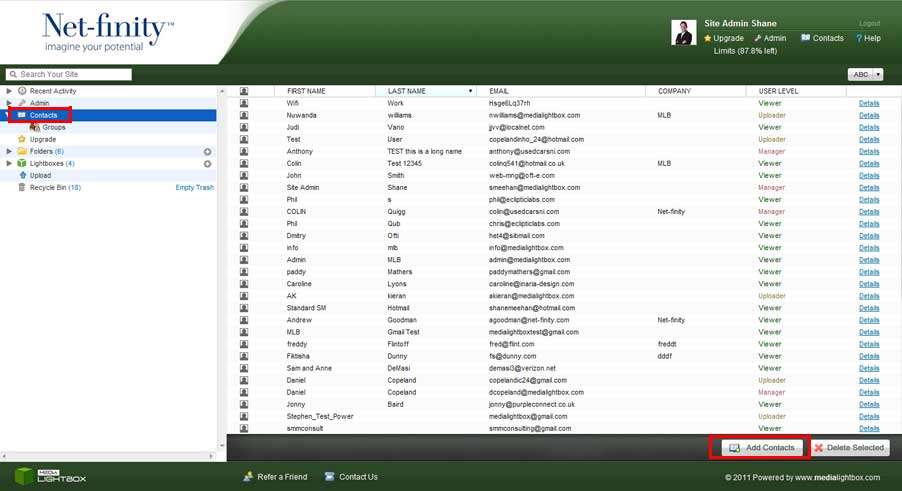Open Details link for Wifi Work

tap(869, 103)
